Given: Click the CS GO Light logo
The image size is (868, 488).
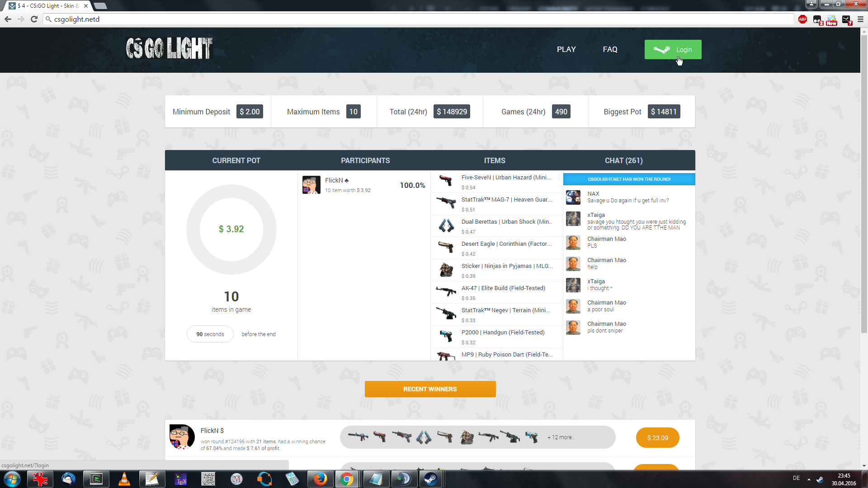Looking at the screenshot, I should pyautogui.click(x=169, y=48).
